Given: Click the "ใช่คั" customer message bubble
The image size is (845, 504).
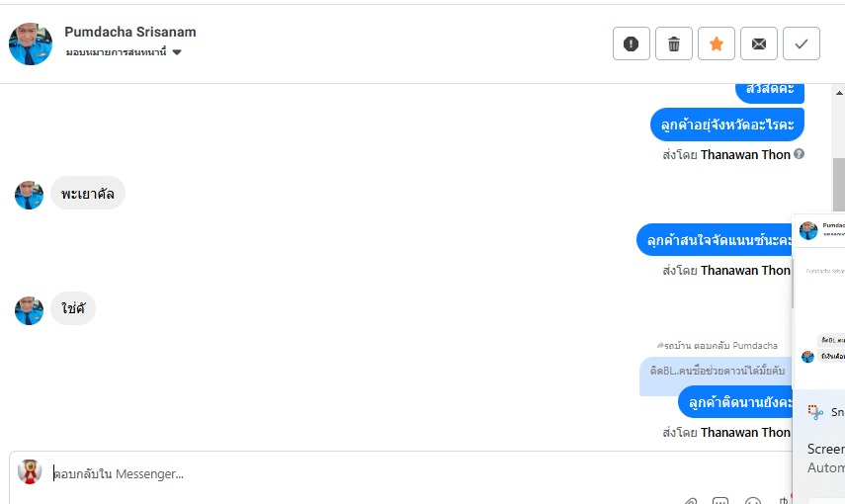Looking at the screenshot, I should 73,309.
